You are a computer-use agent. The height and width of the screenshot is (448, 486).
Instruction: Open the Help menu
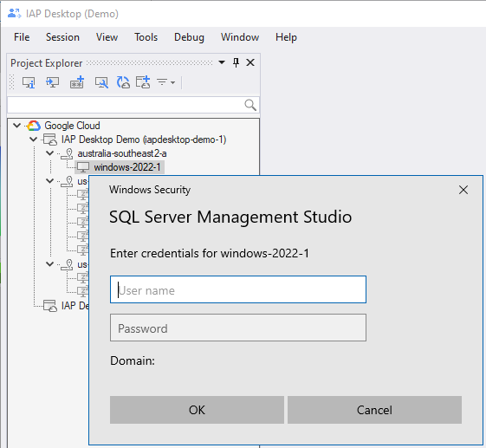click(286, 37)
